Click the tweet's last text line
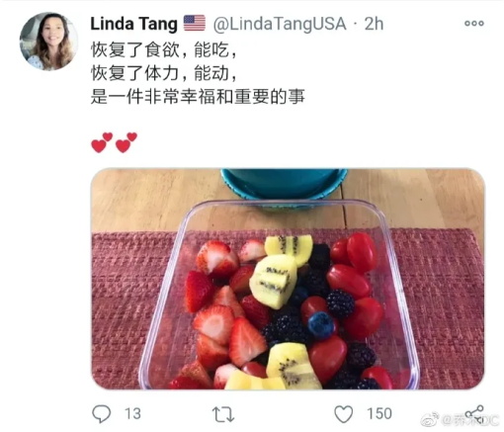The width and height of the screenshot is (504, 432). (x=198, y=97)
